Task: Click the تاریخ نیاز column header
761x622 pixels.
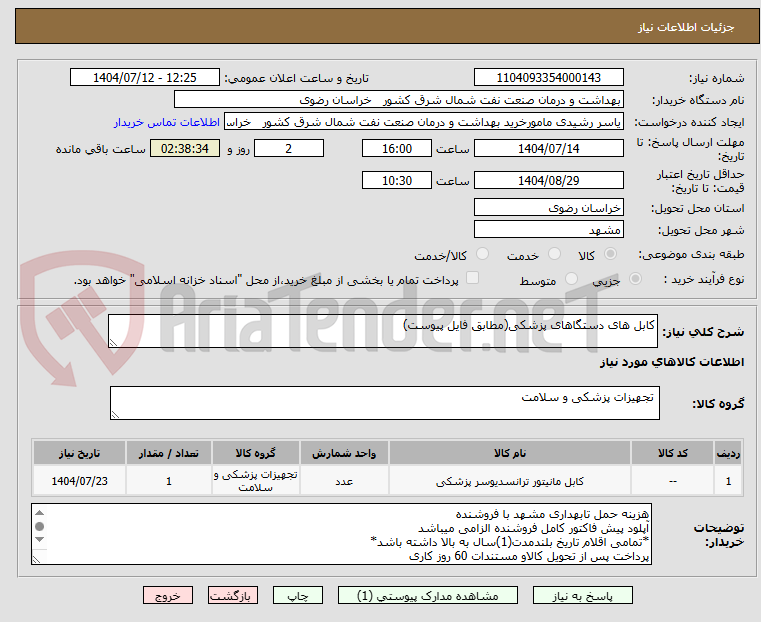Action: coord(80,453)
